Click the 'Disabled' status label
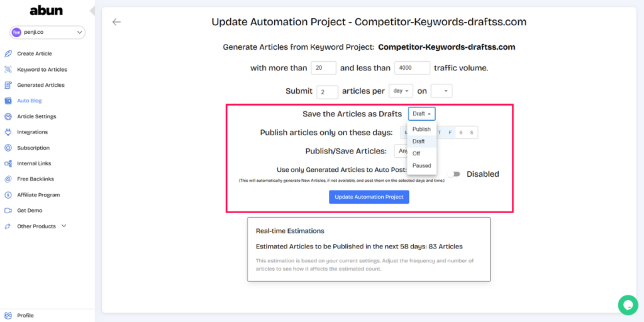Viewport: 644px width, 322px height. coord(482,174)
